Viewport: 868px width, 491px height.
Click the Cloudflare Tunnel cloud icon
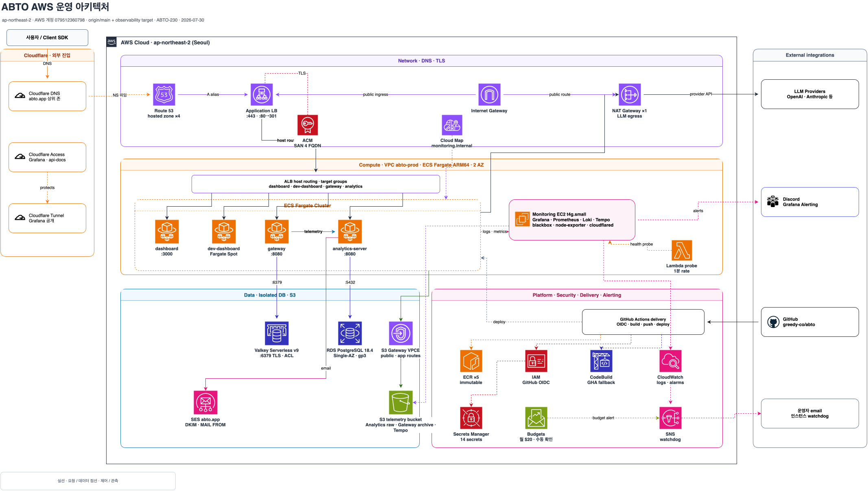(20, 218)
